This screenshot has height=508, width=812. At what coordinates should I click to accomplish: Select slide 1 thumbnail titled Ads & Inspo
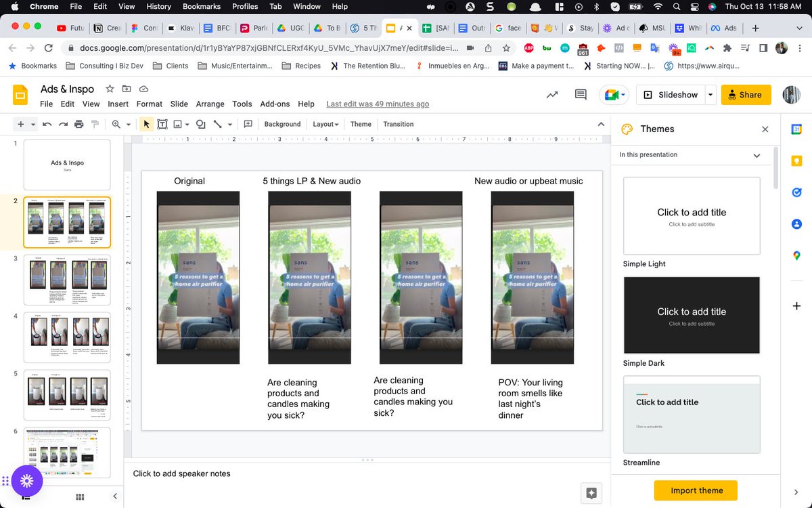point(67,165)
